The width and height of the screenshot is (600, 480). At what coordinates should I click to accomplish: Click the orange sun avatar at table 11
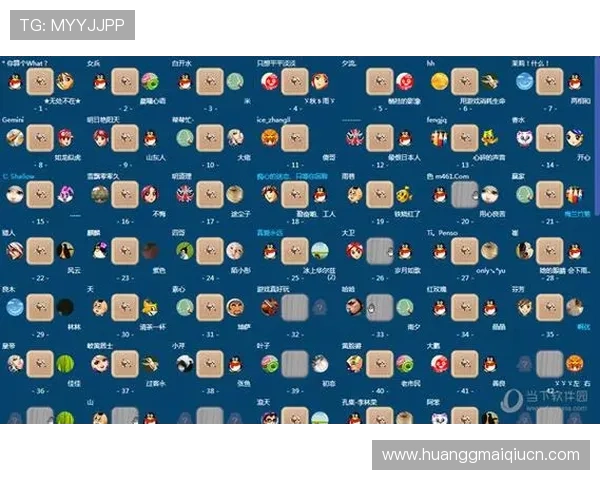tap(270, 138)
